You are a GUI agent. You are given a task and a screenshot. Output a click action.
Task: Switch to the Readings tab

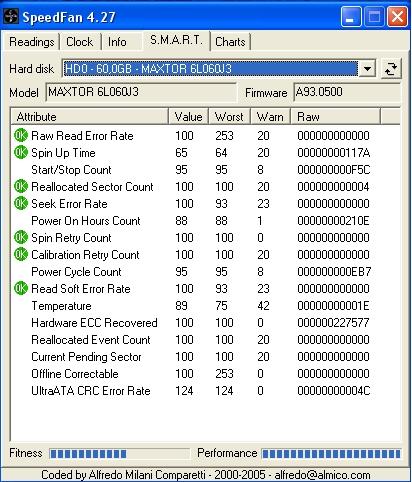(31, 42)
